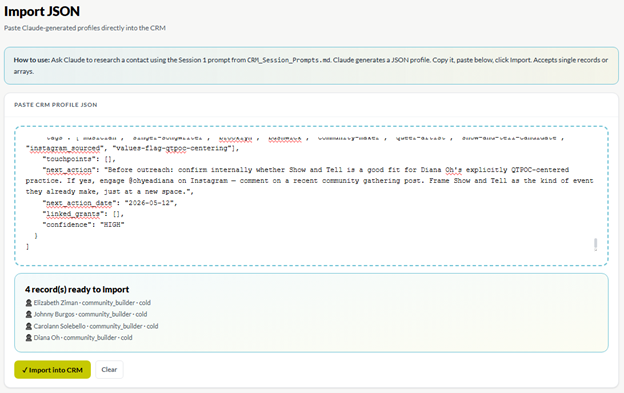Click the Import into CRM button

point(53,370)
